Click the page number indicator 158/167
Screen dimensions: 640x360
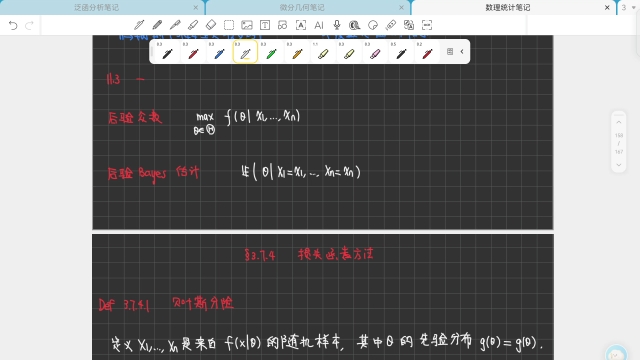(619, 143)
